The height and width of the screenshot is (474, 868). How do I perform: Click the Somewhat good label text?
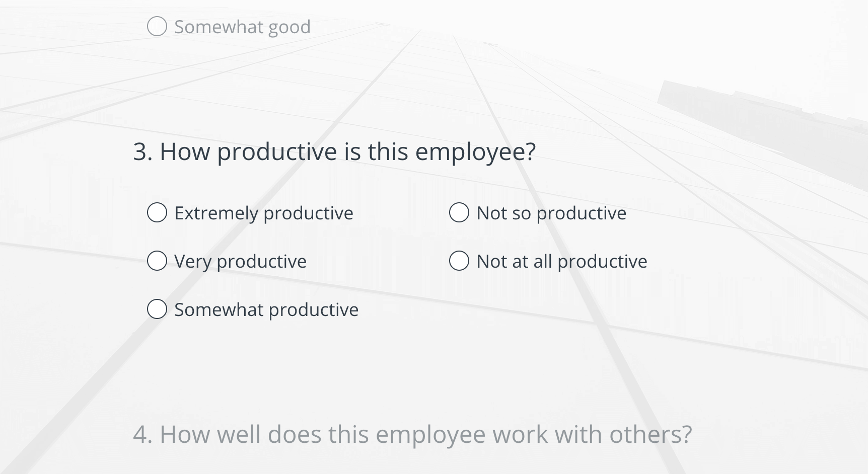242,26
